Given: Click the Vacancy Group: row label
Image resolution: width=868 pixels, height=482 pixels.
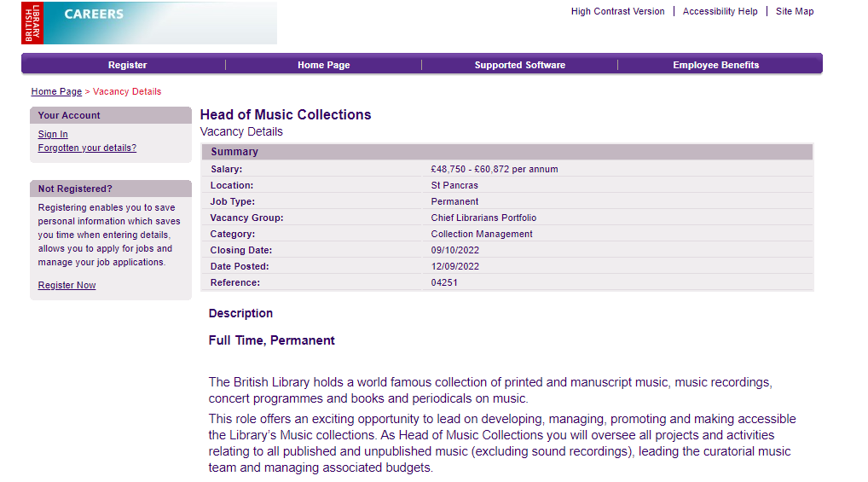Looking at the screenshot, I should [247, 218].
